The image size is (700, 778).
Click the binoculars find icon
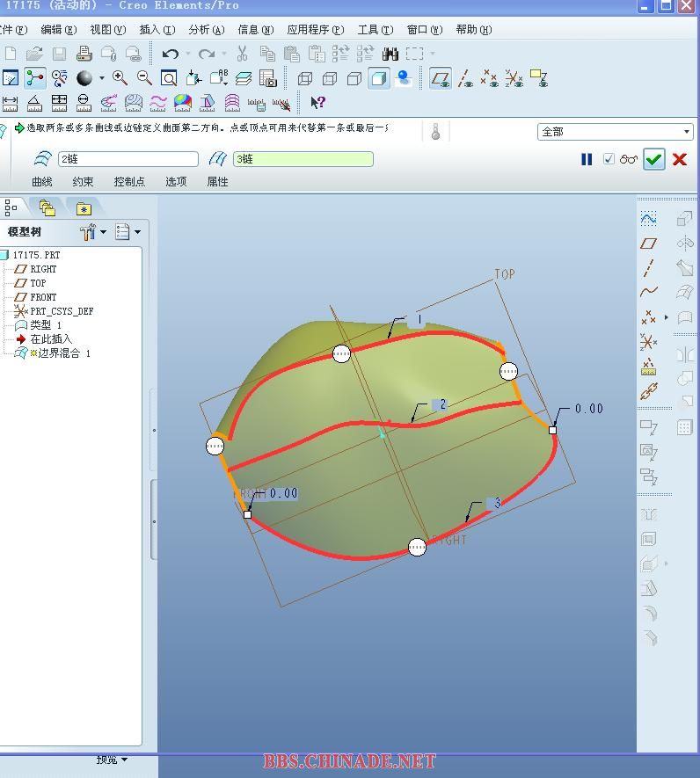[x=390, y=54]
